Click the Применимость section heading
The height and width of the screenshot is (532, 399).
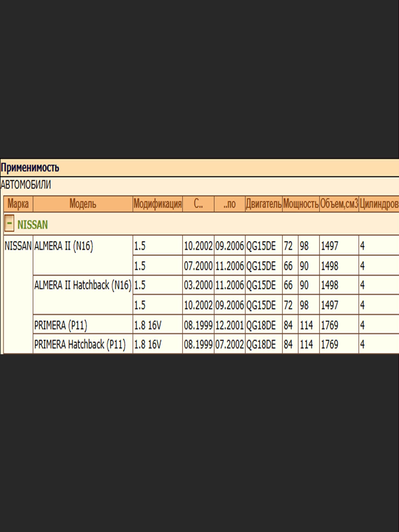(30, 168)
